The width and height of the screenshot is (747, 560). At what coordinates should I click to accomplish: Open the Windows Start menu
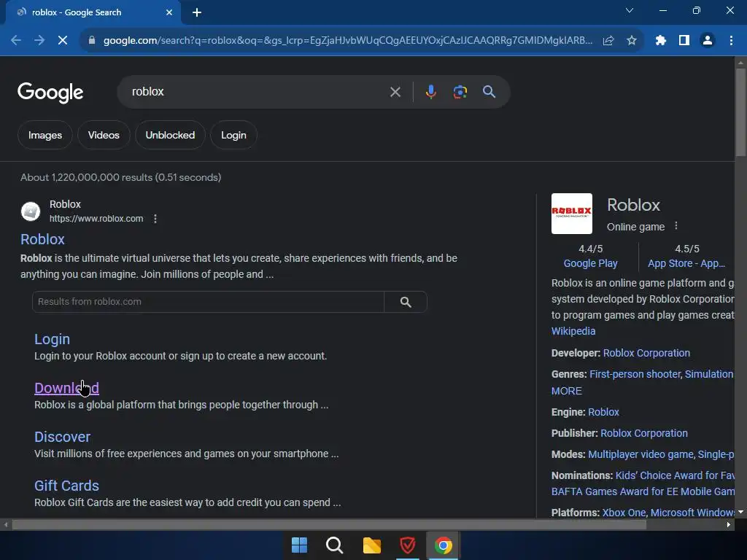[299, 545]
